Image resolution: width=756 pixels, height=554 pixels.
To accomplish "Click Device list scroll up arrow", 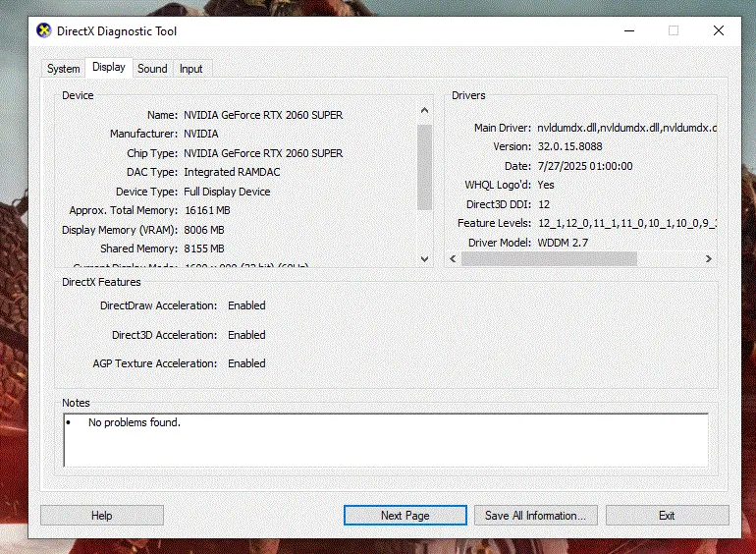I will (x=424, y=110).
